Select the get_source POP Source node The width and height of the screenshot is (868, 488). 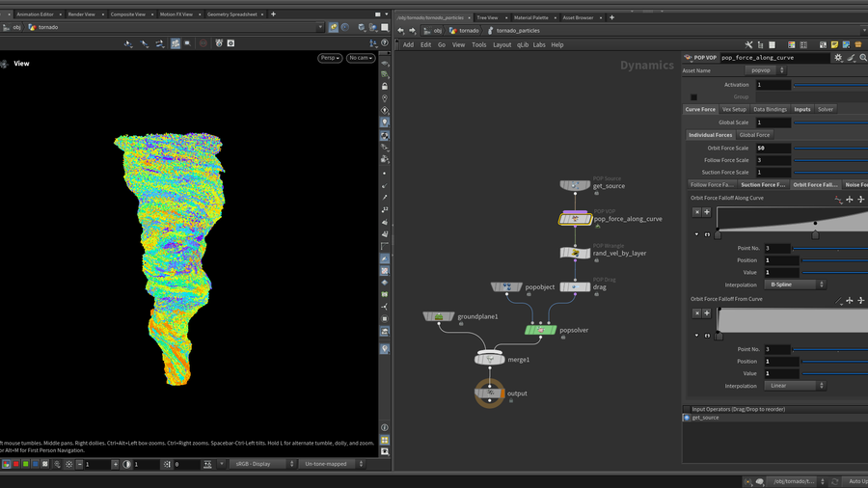click(x=576, y=185)
